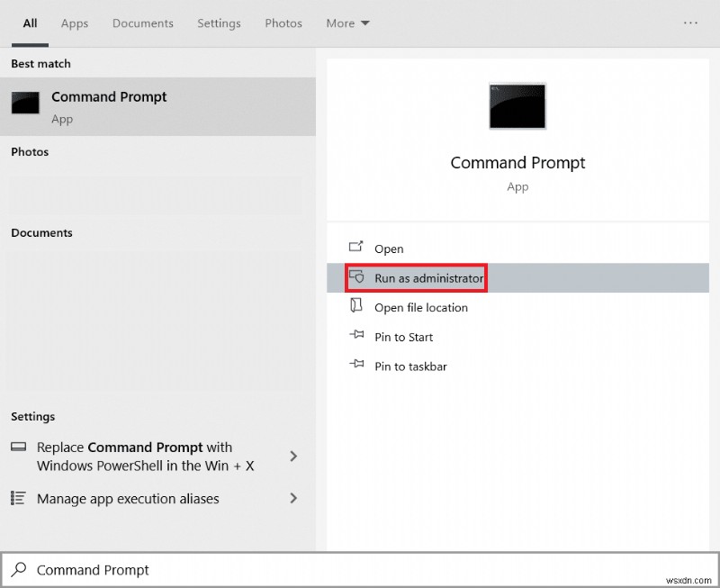The width and height of the screenshot is (720, 588).
Task: Switch to the Apps tab
Action: coord(74,23)
